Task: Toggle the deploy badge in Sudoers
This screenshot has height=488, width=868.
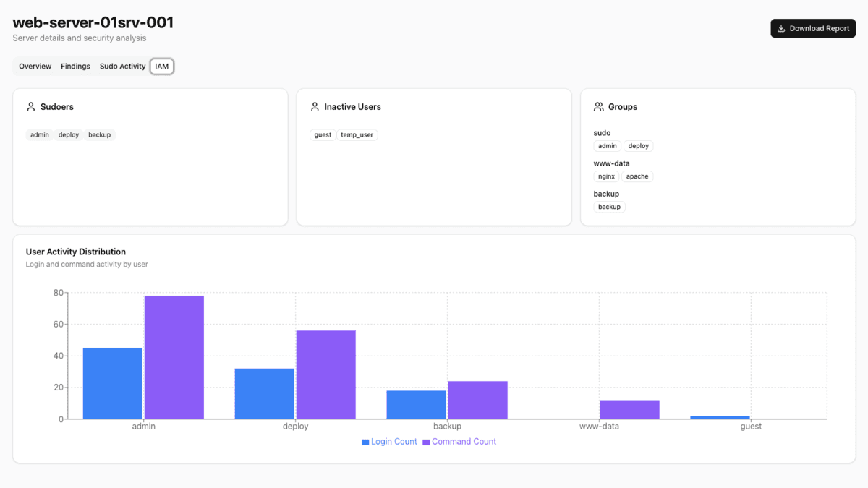Action: point(68,134)
